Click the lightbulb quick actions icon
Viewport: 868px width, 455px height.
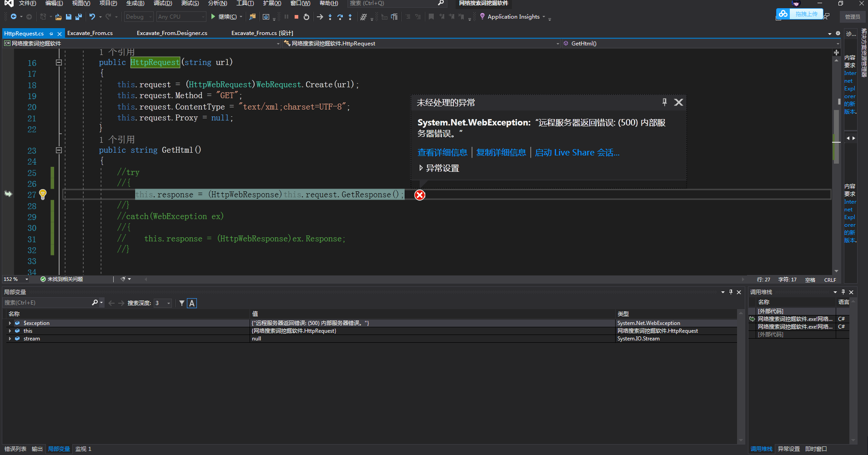[x=43, y=195]
